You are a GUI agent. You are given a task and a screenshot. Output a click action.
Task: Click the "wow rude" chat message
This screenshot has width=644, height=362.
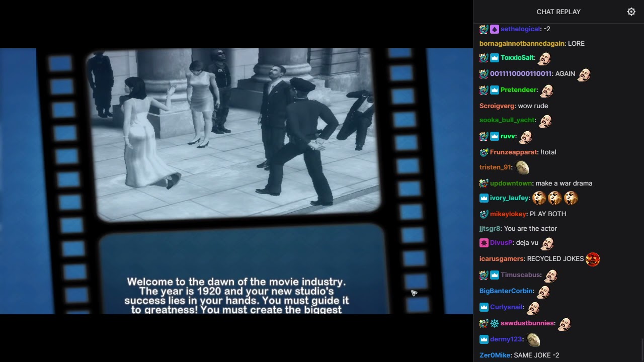pyautogui.click(x=533, y=106)
